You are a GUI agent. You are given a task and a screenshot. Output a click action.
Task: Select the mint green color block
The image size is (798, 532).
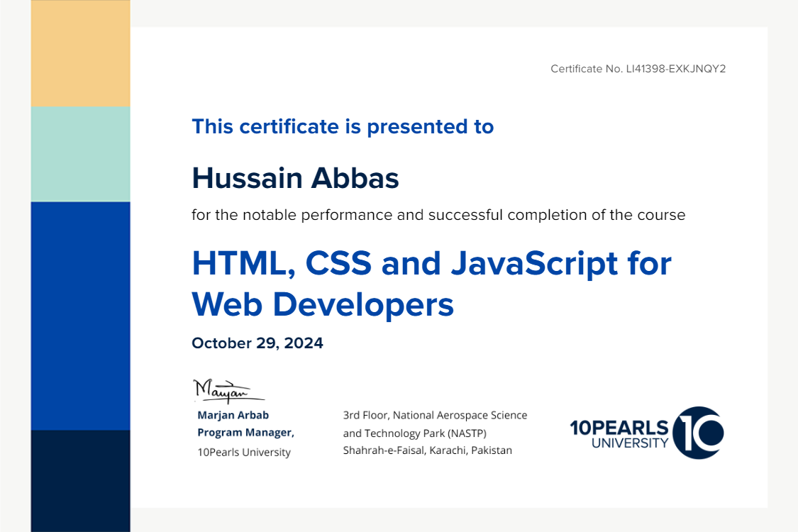click(x=80, y=154)
